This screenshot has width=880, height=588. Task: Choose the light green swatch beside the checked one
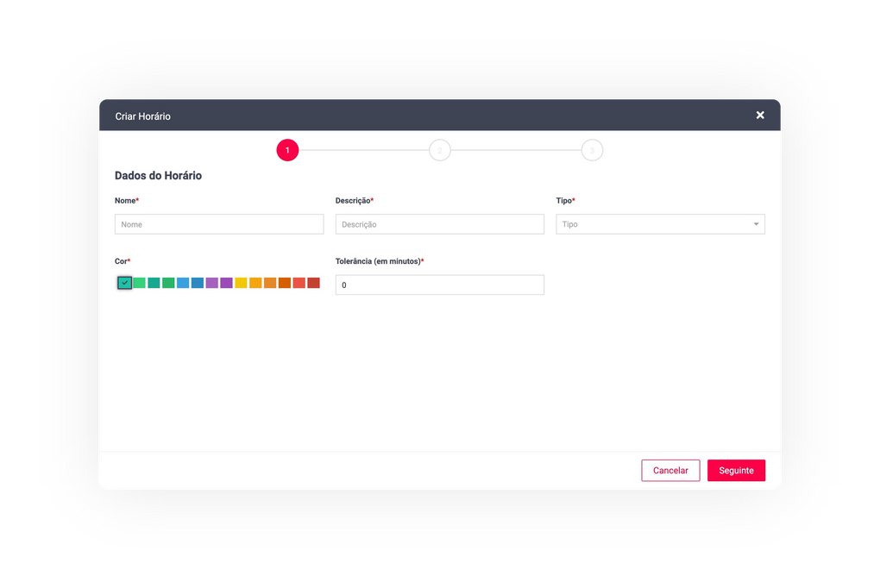(140, 283)
